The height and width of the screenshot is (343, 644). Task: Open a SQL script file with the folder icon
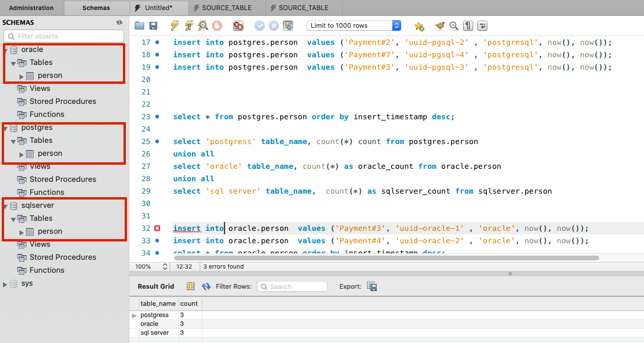pyautogui.click(x=139, y=25)
